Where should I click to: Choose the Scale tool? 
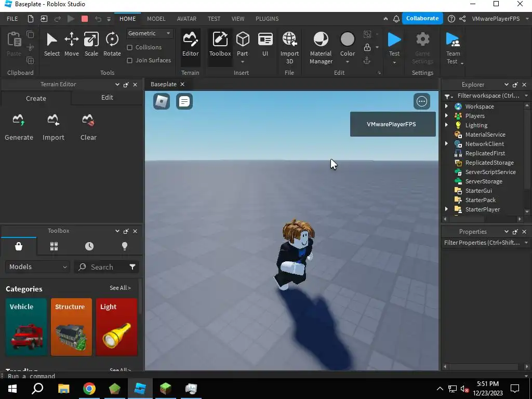coord(91,44)
